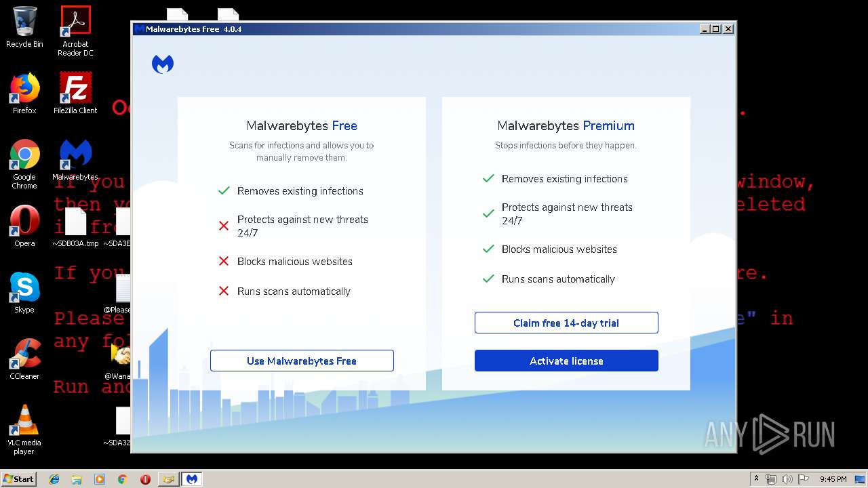
Task: Click the network tray icon
Action: point(771,479)
